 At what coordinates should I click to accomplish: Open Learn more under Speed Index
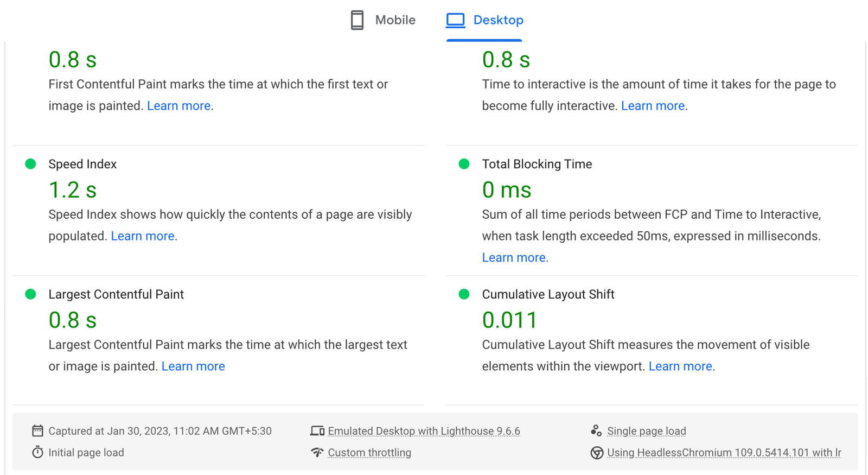pyautogui.click(x=143, y=236)
